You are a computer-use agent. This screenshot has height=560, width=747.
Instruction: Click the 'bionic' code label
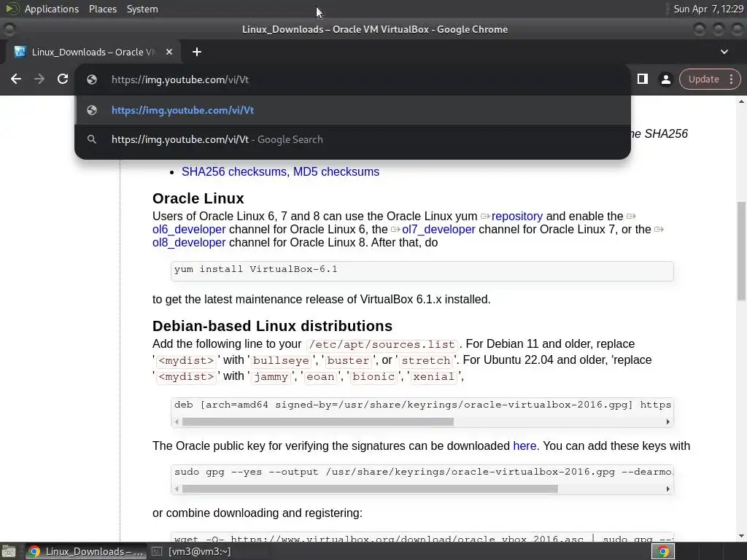[x=373, y=377]
